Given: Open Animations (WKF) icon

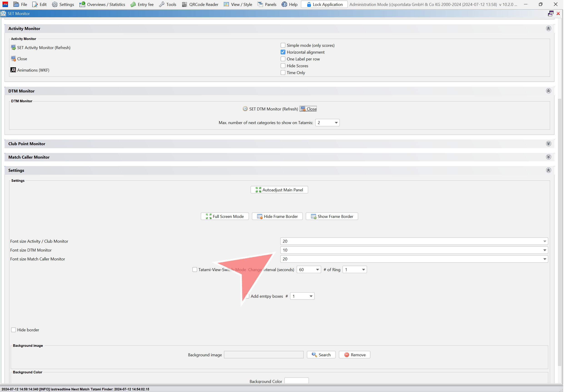Looking at the screenshot, I should [x=13, y=70].
